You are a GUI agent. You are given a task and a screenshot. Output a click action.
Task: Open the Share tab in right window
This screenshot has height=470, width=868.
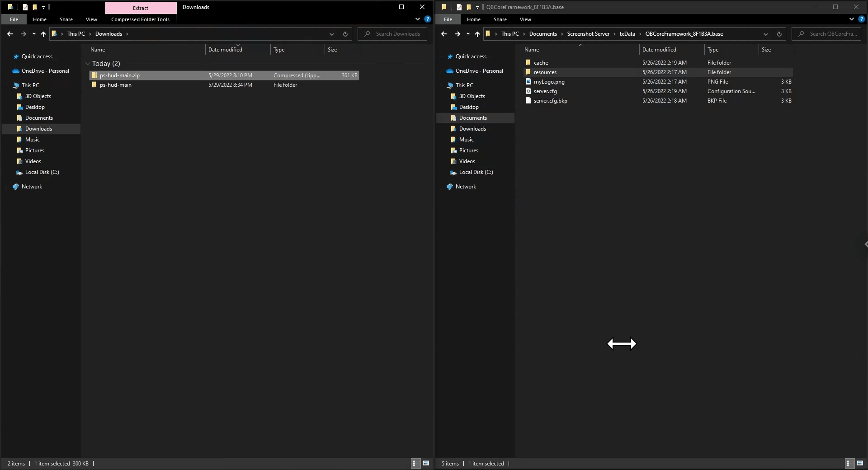500,19
